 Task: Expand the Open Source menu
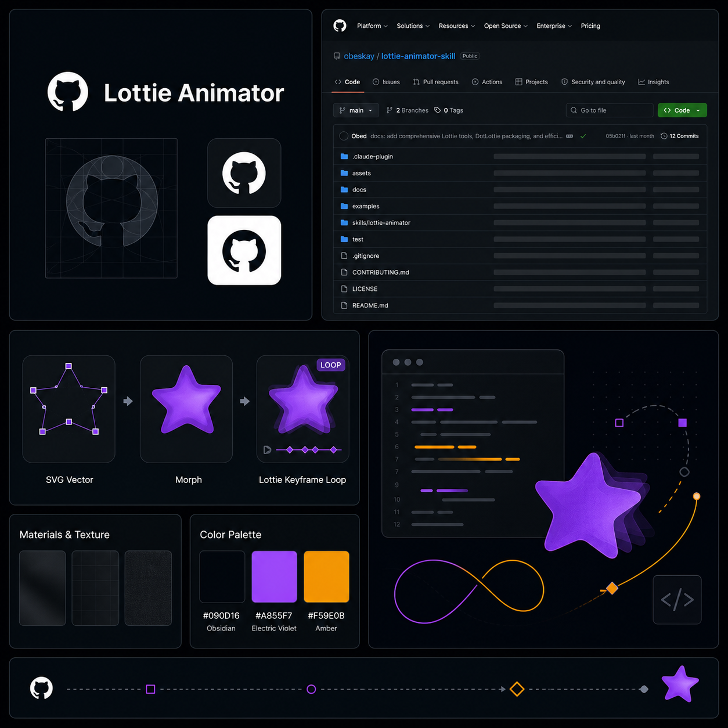click(506, 26)
